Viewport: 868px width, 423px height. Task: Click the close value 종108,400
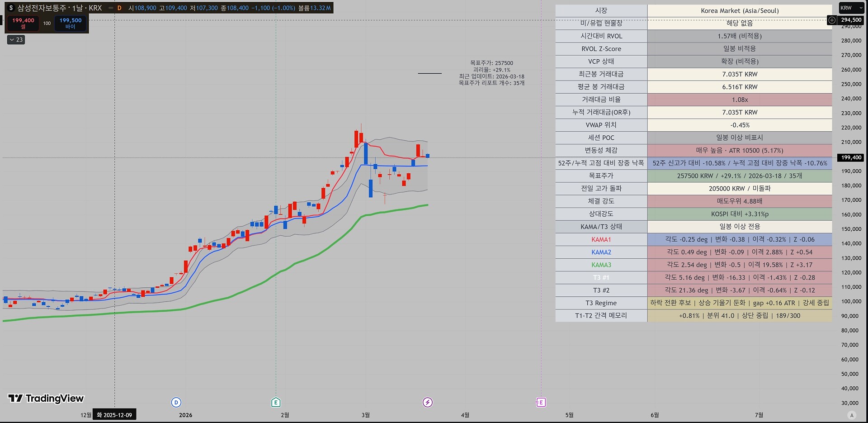[235, 8]
